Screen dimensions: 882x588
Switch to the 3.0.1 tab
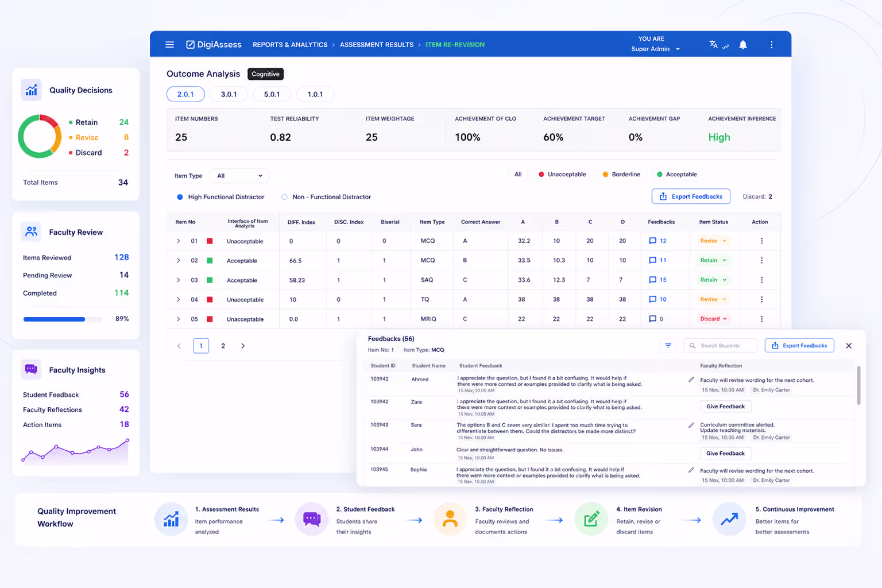click(x=229, y=94)
